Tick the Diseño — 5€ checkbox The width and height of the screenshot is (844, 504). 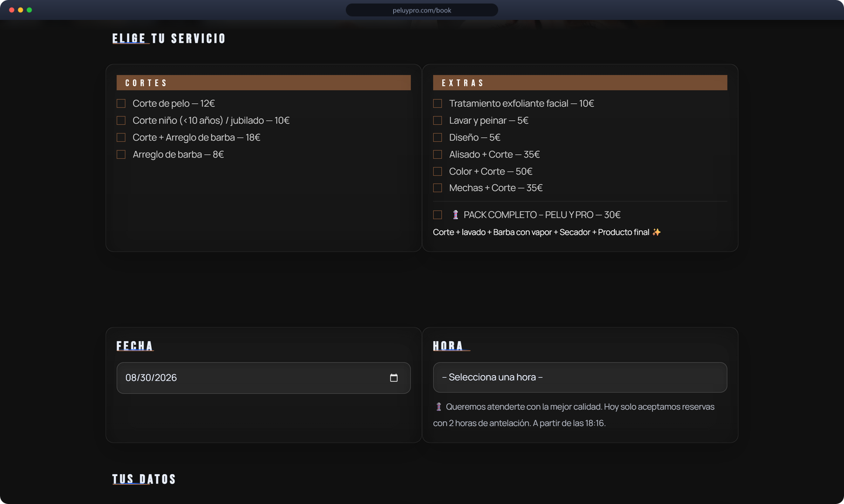tap(438, 138)
